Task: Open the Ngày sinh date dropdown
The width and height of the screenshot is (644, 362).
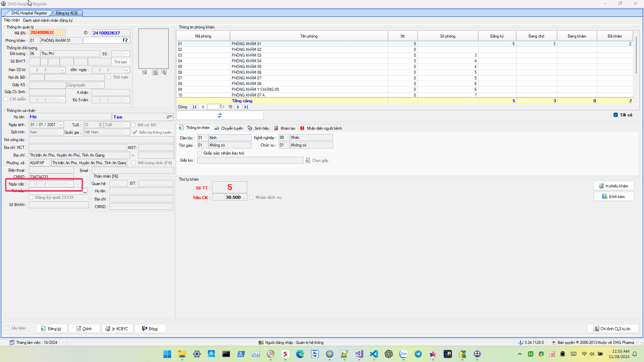Action: 61,125
